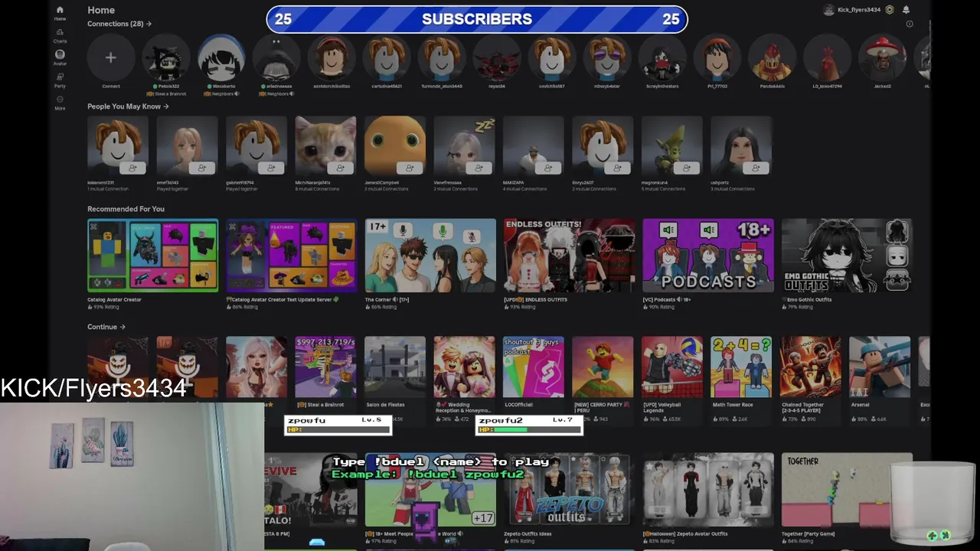980x551 pixels.
Task: Open Pri_77702 connection avatar
Action: (717, 57)
